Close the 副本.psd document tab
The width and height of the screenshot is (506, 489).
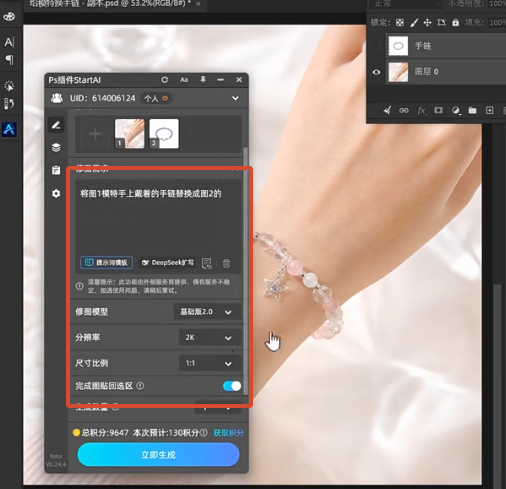198,4
